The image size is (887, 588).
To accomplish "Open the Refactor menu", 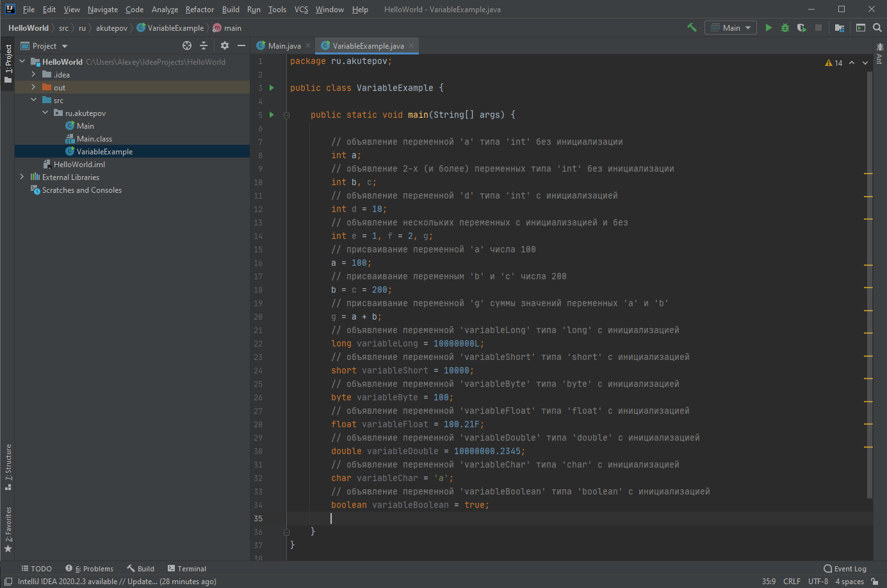I will coord(200,10).
